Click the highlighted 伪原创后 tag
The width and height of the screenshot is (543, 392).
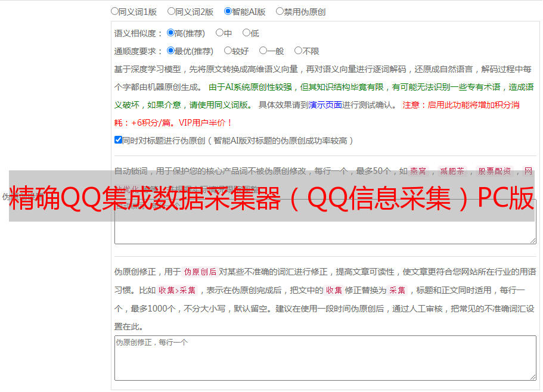(200, 272)
